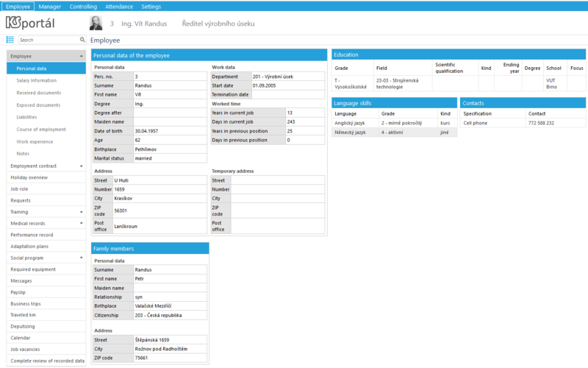The image size is (588, 368).
Task: Switch to the Manager tab
Action: click(x=50, y=7)
